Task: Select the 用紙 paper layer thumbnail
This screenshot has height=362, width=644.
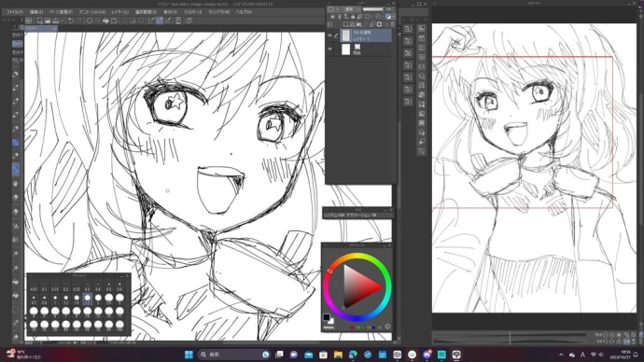Action: coord(346,49)
